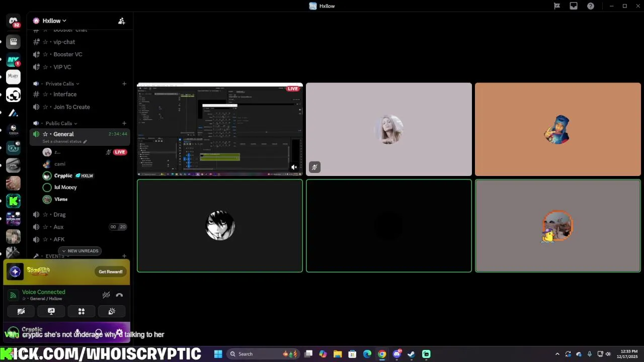Add a channel to Private Calls category
Image resolution: width=644 pixels, height=362 pixels.
[124, 83]
